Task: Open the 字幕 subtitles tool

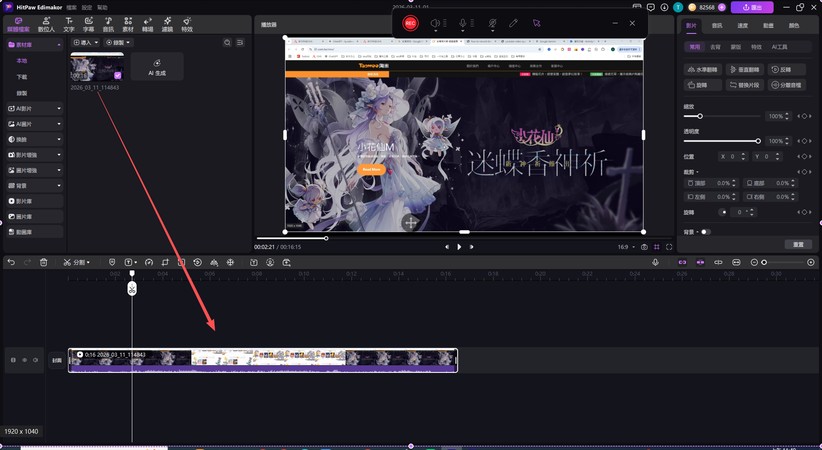Action: pos(89,24)
